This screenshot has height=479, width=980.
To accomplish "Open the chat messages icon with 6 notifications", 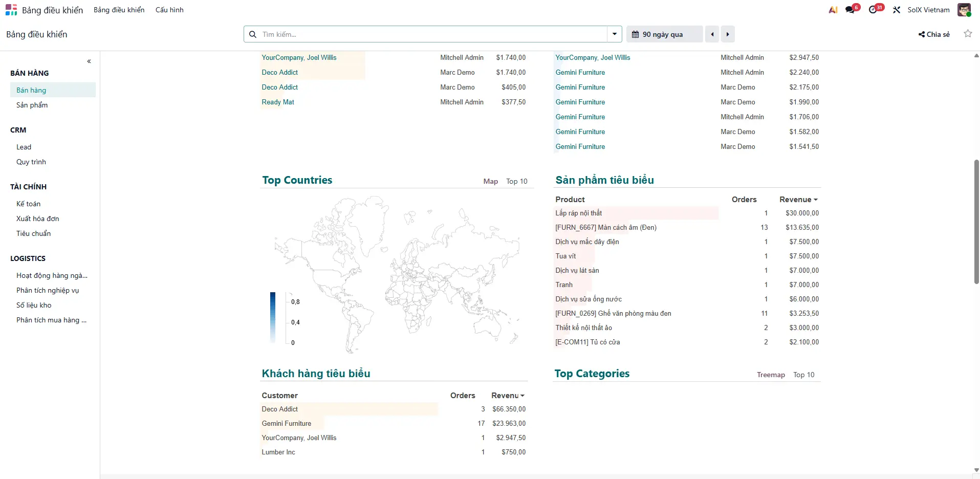I will tap(851, 10).
